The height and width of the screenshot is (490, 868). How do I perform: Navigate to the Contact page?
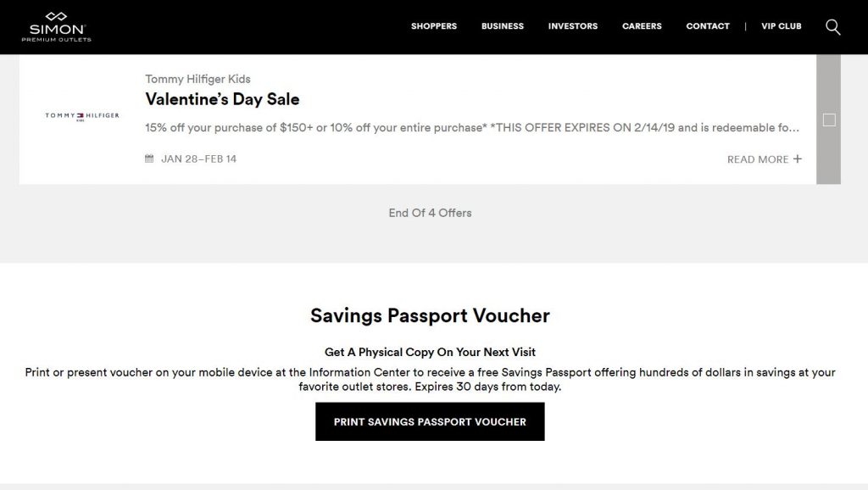coord(708,26)
